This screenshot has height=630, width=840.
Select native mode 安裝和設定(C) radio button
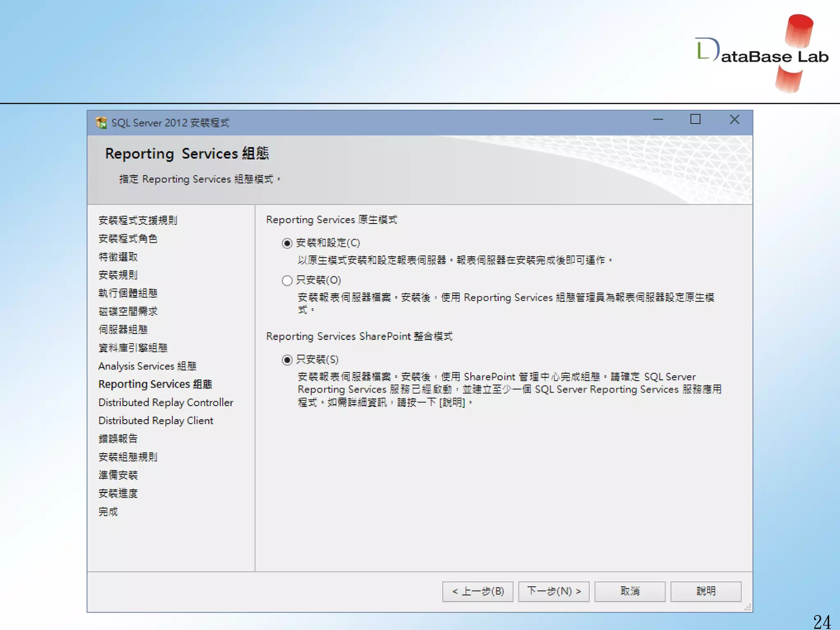(287, 243)
